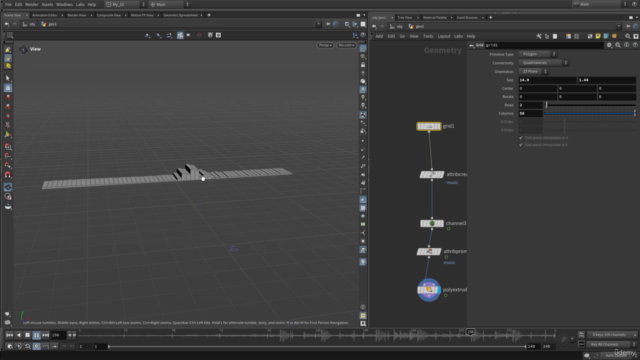Open the Primitive Type Polygon dropdown
Image resolution: width=640 pixels, height=360 pixels.
537,54
